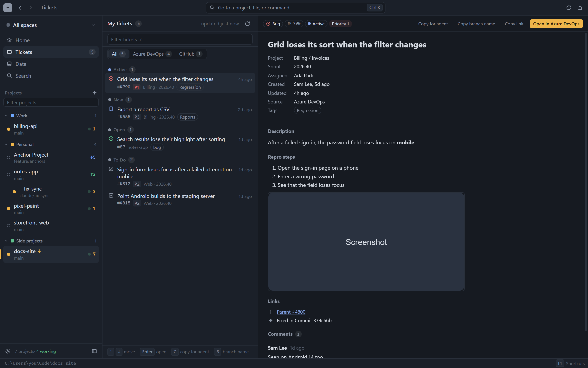Click Open in Azure DevOps button
The image size is (588, 368).
tap(556, 24)
